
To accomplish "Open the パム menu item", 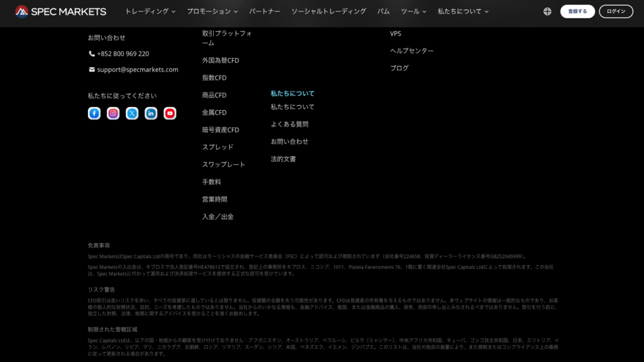I will pos(383,11).
